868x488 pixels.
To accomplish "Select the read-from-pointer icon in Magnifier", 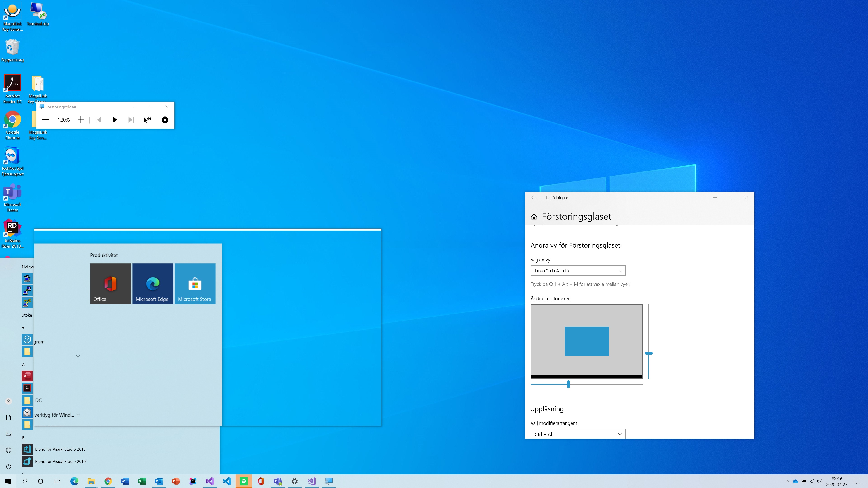I will (147, 120).
